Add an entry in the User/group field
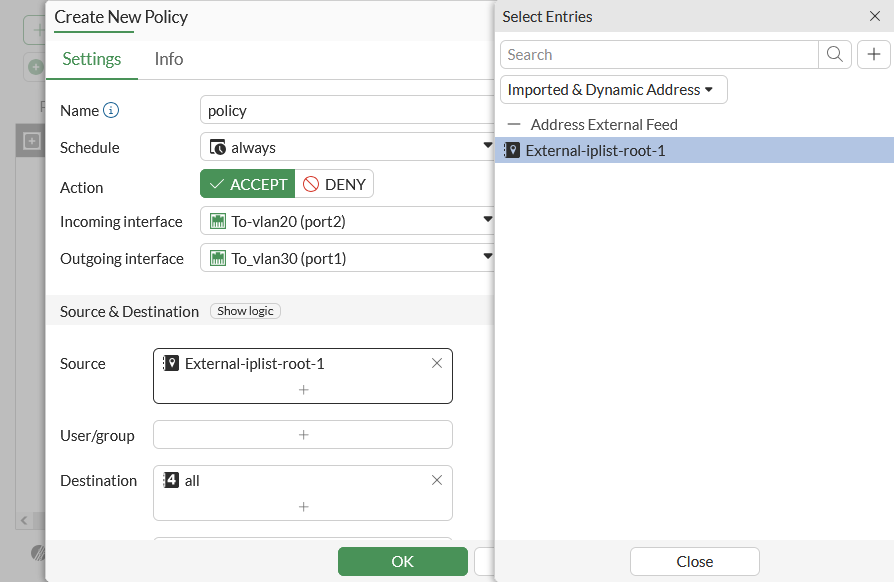This screenshot has height=582, width=894. click(303, 435)
